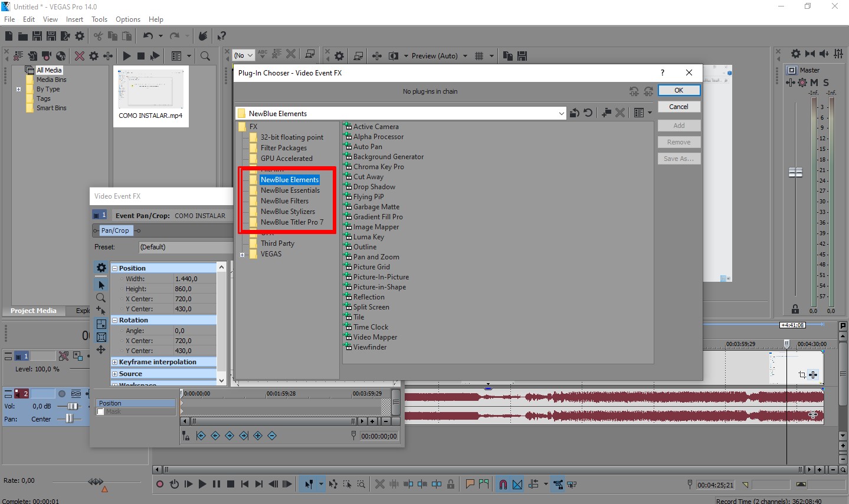The image size is (849, 504).
Task: Select the COMO INSTALAR.mp4 thumbnail
Action: point(150,90)
